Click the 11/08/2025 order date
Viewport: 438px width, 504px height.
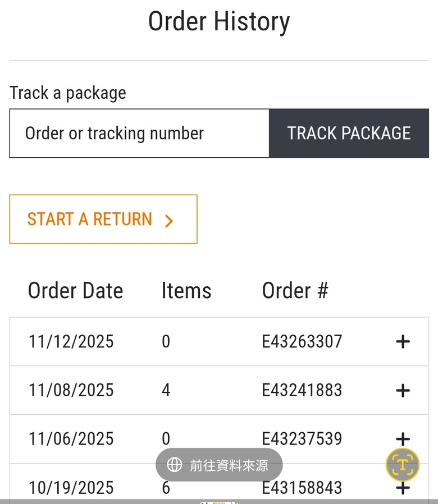coord(71,390)
